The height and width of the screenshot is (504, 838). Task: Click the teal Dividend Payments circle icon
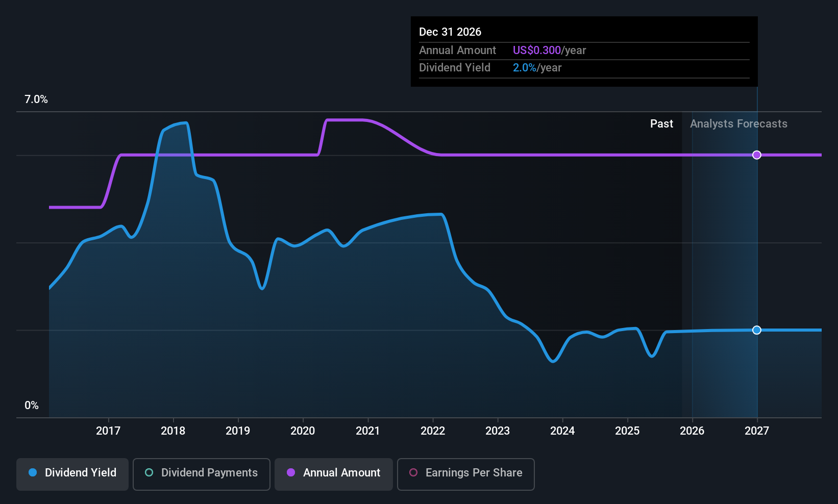[x=149, y=473]
